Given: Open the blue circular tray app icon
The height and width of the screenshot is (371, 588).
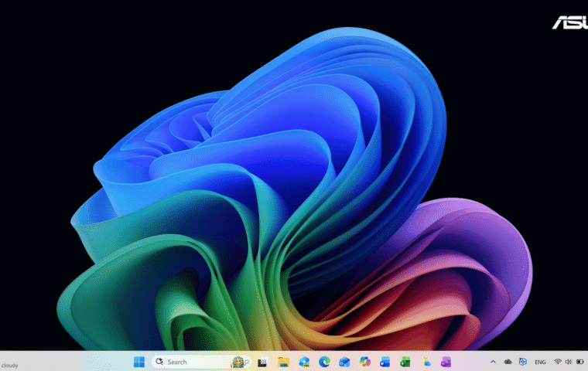Looking at the screenshot, I should pos(523,362).
